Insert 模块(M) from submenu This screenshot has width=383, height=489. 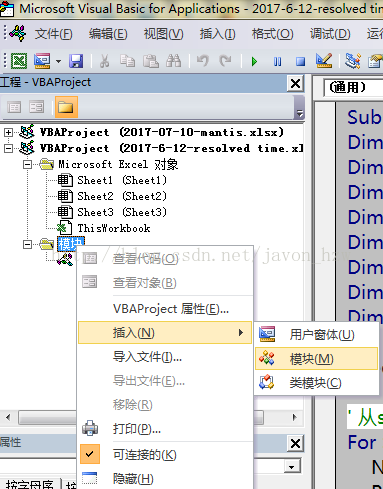[x=317, y=359]
